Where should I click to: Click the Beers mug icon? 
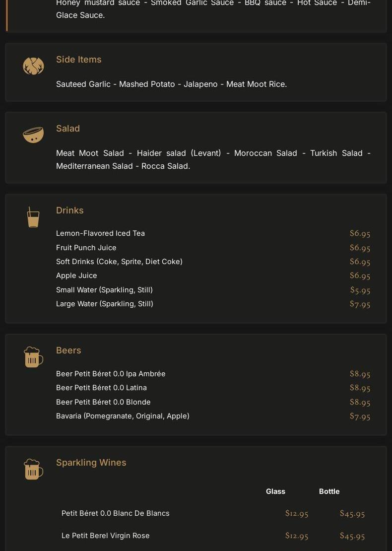(x=33, y=357)
